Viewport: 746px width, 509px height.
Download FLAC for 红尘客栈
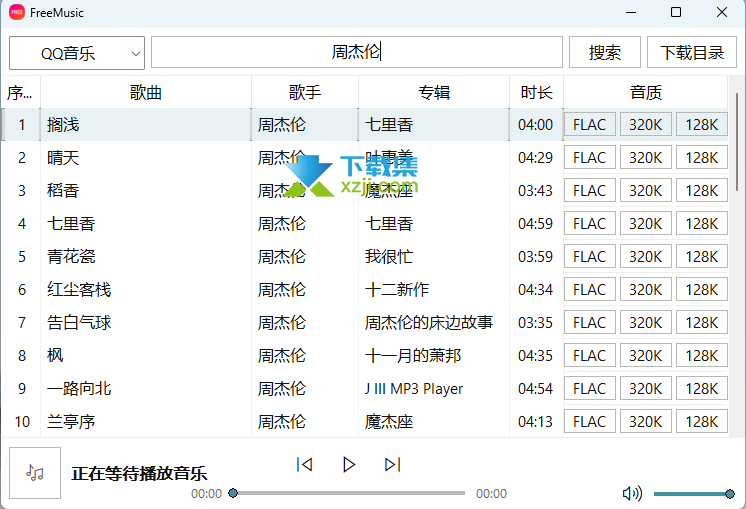(590, 289)
